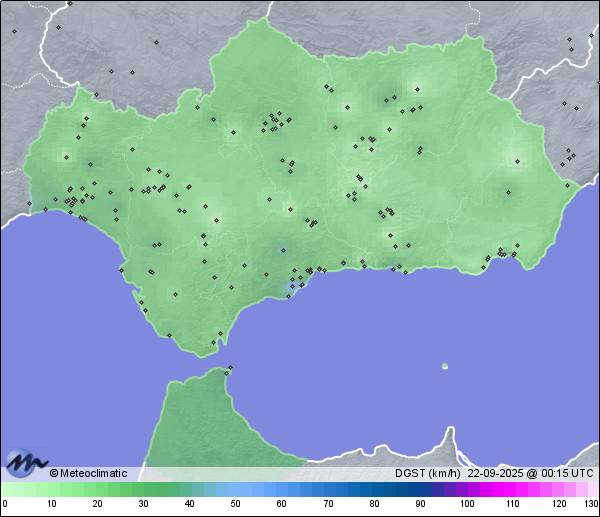
Task: Click the 0 value on the legend scale
Action: [x=5, y=504]
